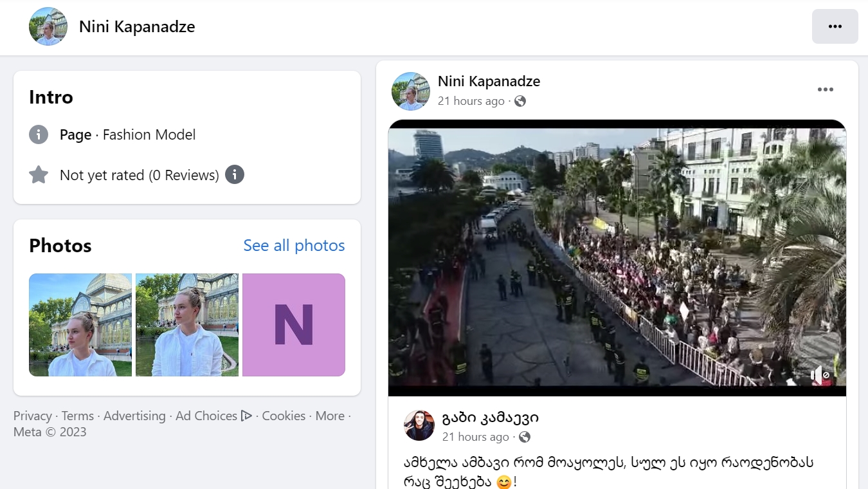The width and height of the screenshot is (868, 489).
Task: Click the post author's profile avatar
Action: [x=410, y=91]
